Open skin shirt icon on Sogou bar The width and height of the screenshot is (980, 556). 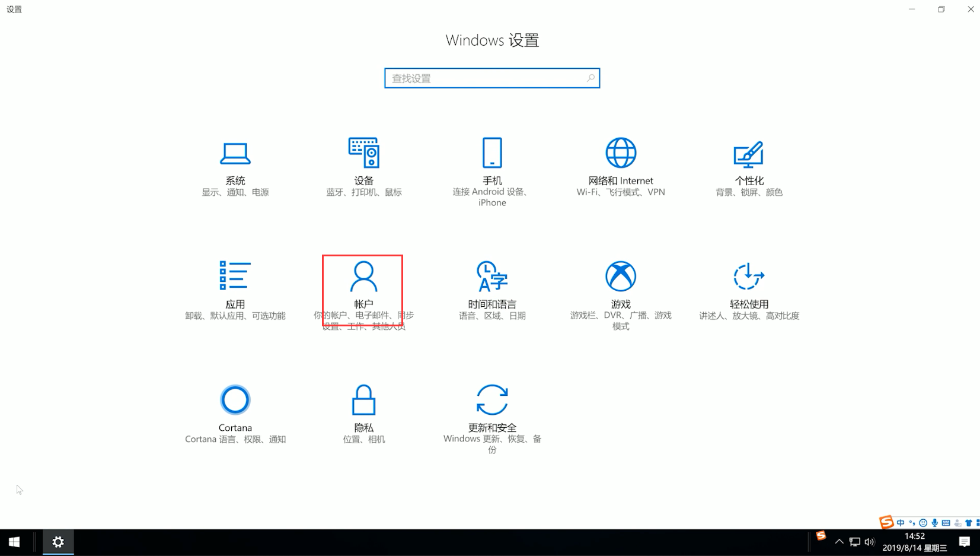pyautogui.click(x=968, y=523)
